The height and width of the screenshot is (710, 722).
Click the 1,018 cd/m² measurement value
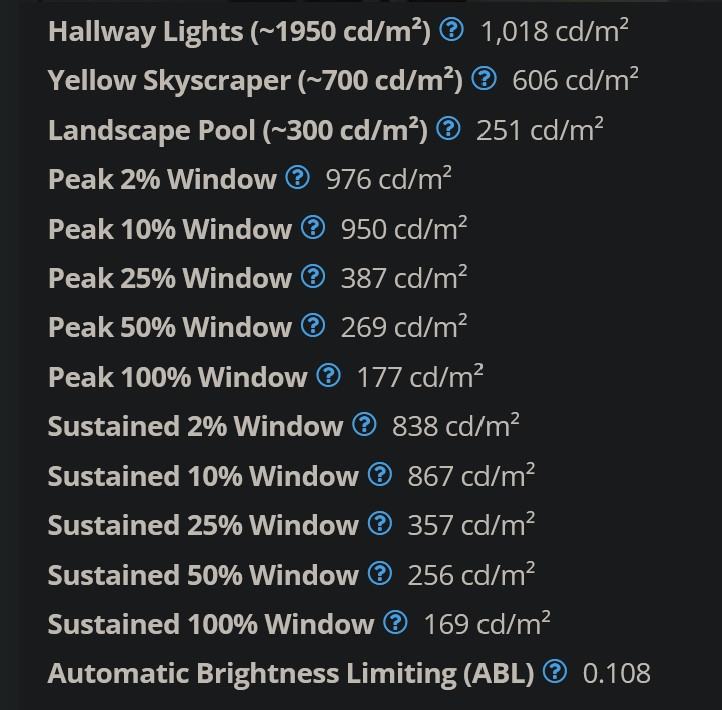point(554,31)
